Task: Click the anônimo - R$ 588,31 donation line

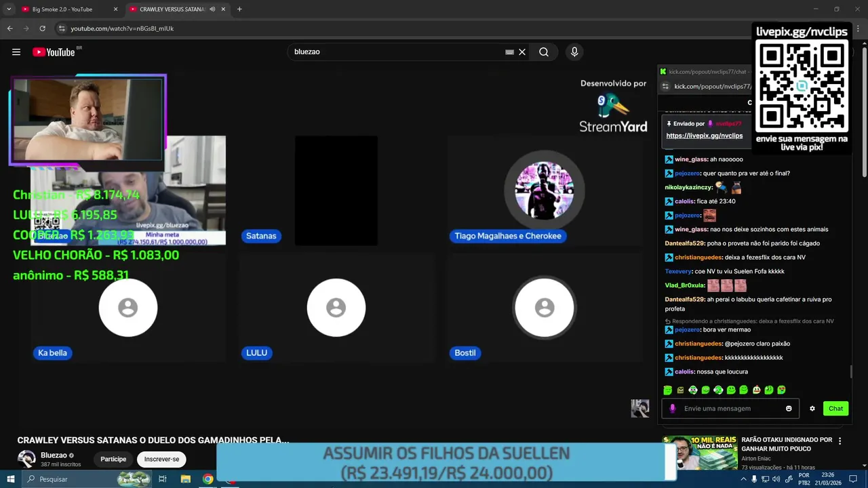Action: 71,275
